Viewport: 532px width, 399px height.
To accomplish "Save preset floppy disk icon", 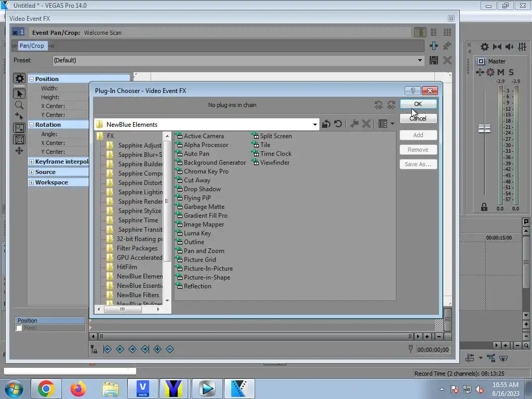I will tap(434, 60).
